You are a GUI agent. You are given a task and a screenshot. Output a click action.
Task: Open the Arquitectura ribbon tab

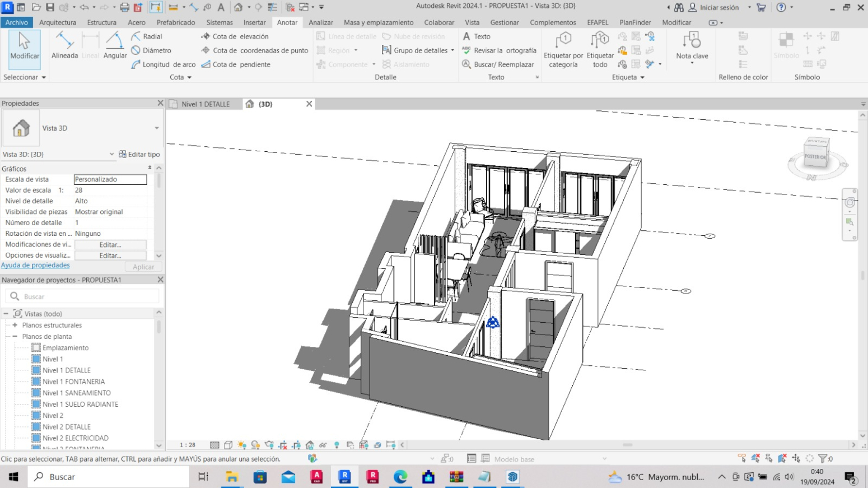click(58, 22)
